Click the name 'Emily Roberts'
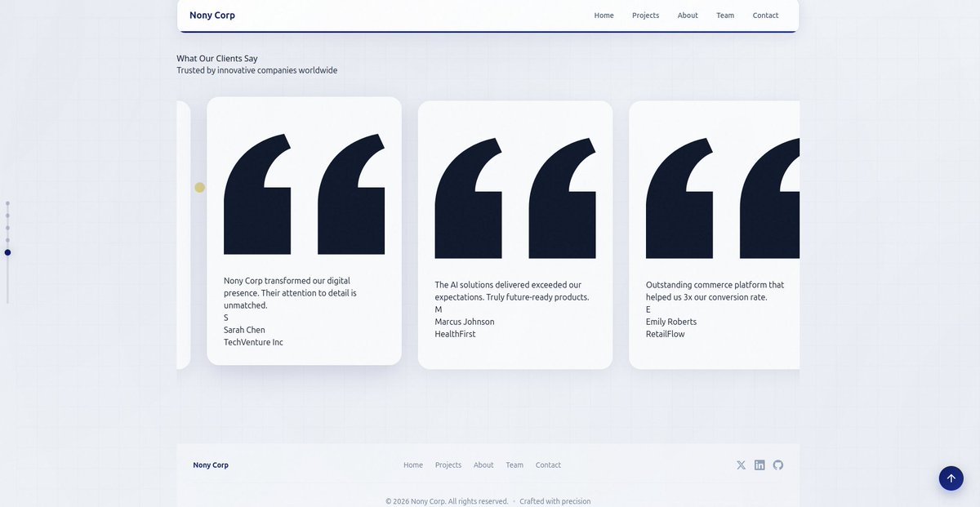The width and height of the screenshot is (980, 507). pos(671,322)
